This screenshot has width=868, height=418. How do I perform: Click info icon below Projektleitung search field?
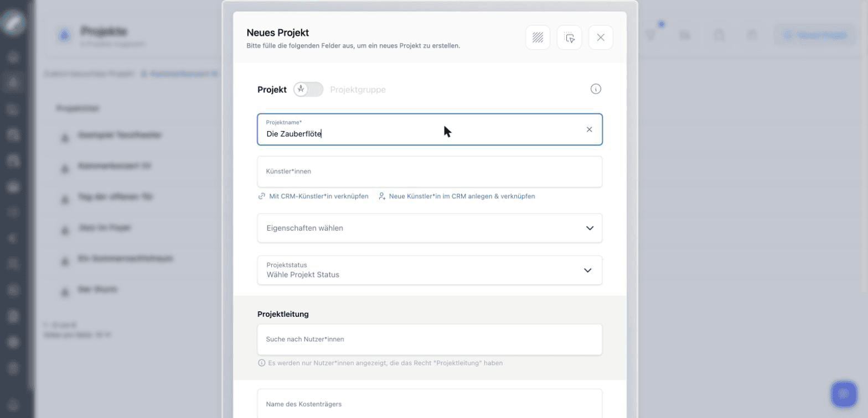(262, 363)
